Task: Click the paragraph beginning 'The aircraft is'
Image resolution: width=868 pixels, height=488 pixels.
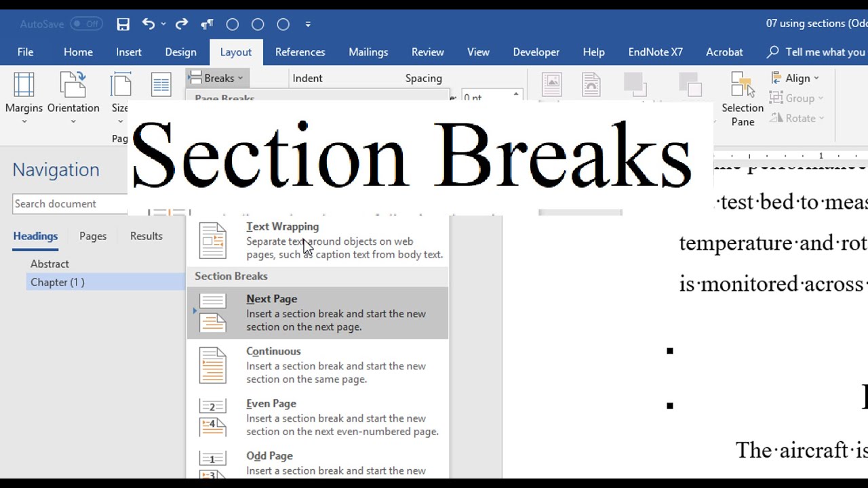Action: (x=802, y=450)
